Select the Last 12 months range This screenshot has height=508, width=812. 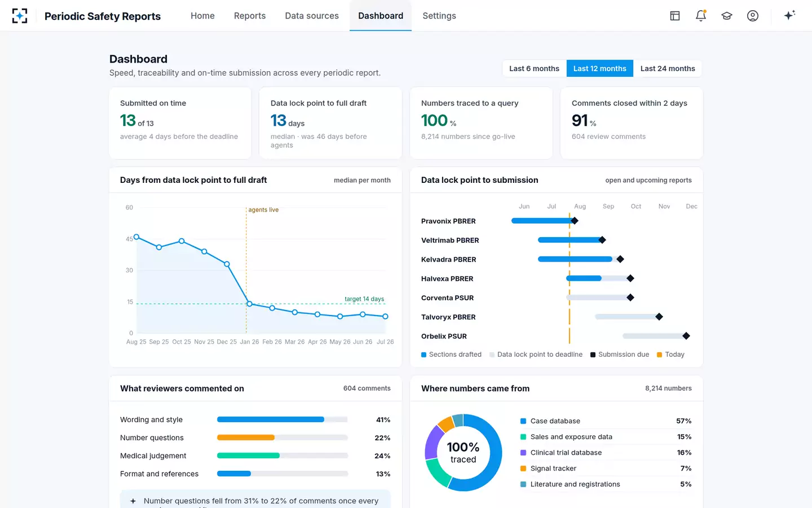coord(600,69)
